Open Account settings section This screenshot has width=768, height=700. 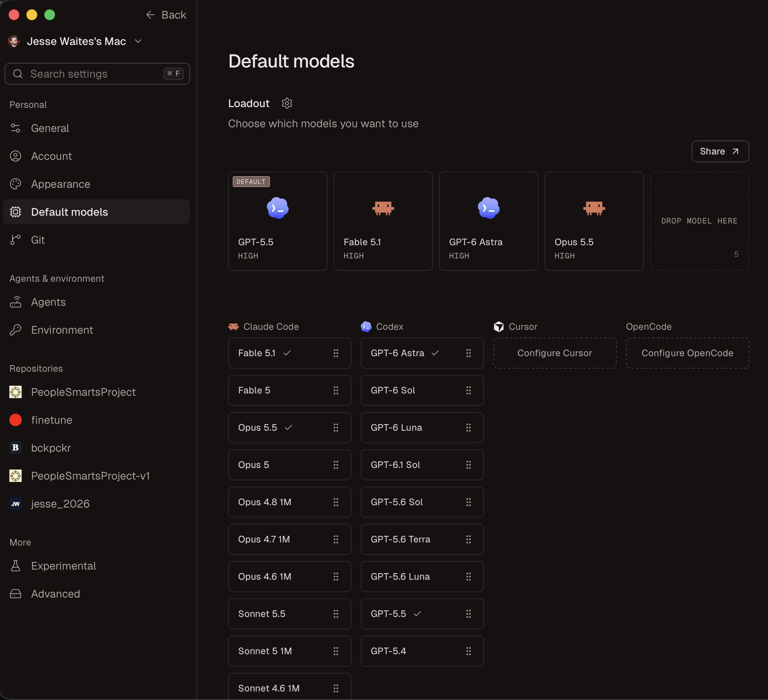[97, 156]
